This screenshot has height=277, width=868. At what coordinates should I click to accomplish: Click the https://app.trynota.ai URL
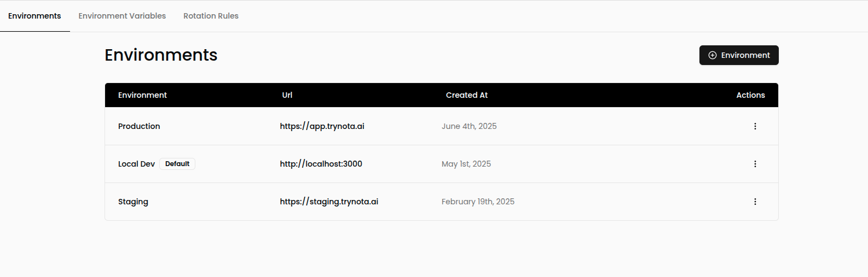click(x=322, y=126)
